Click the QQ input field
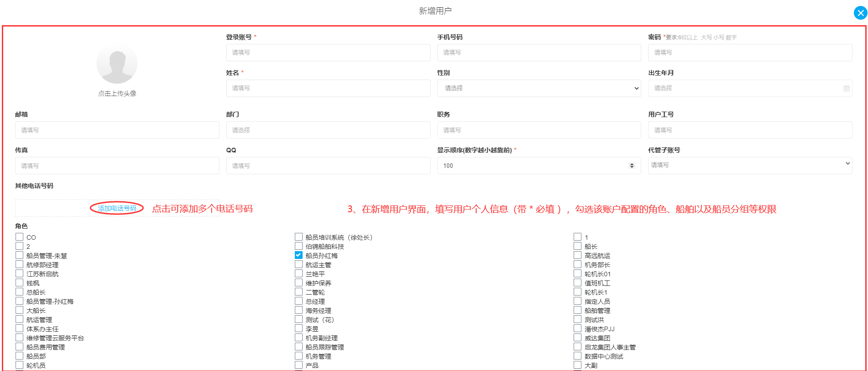The width and height of the screenshot is (868, 371). [x=328, y=166]
